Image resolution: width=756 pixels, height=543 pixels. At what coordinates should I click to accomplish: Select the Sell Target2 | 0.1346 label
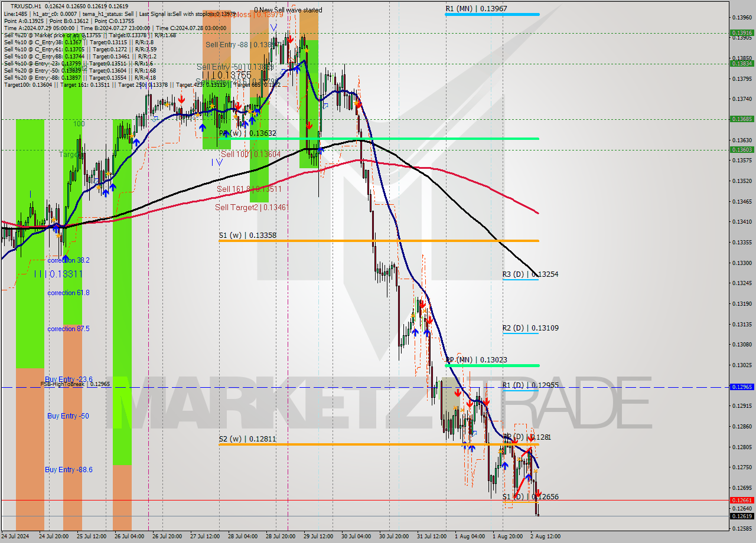(251, 207)
